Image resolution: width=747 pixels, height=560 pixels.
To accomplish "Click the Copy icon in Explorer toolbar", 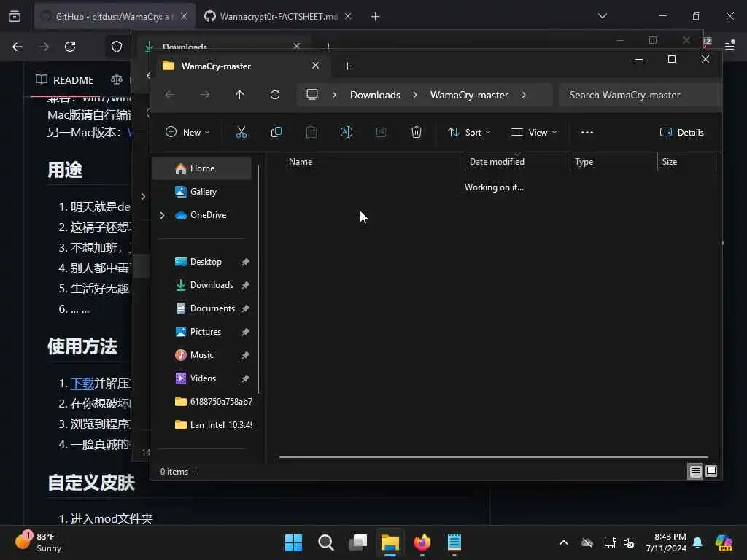I will click(276, 133).
